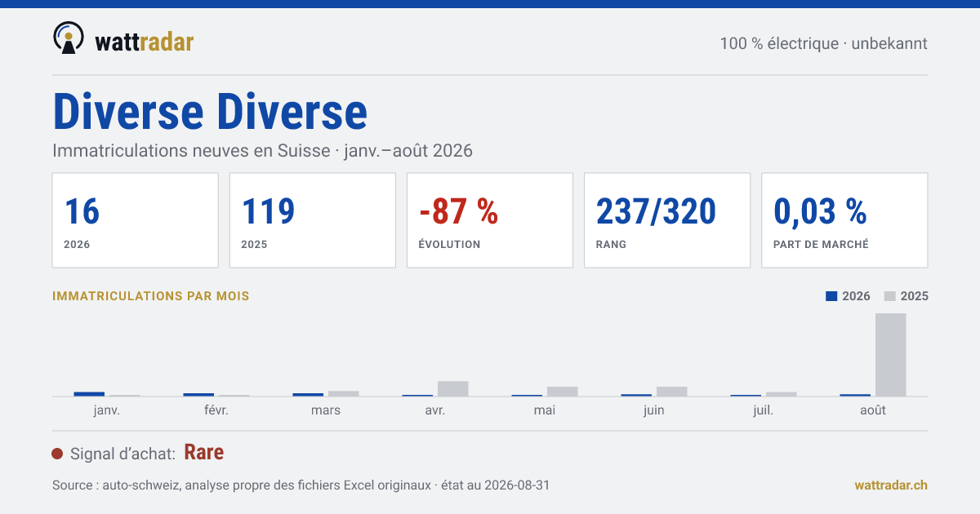Click the 'Signal d'achat:' label
980x514 pixels.
pos(122,454)
